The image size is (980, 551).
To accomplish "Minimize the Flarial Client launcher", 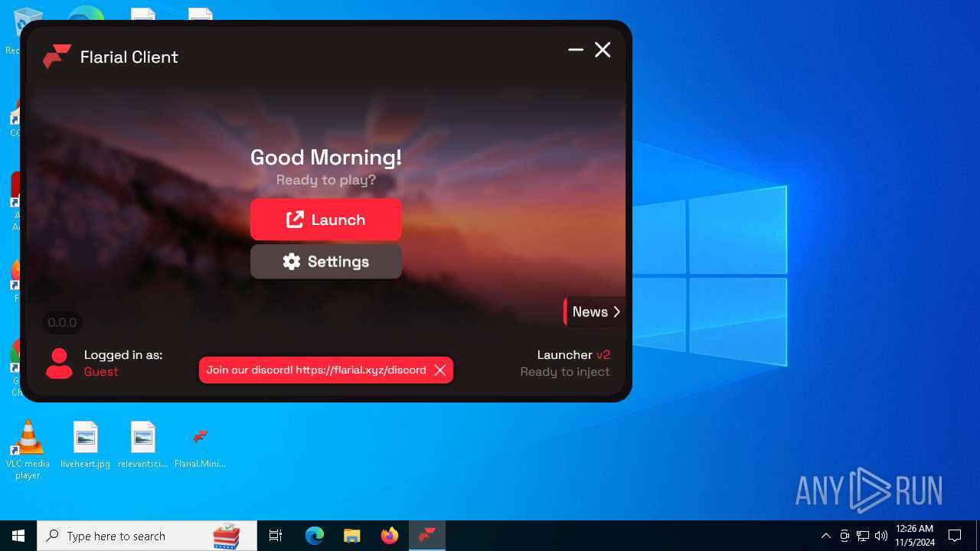I will coord(576,50).
